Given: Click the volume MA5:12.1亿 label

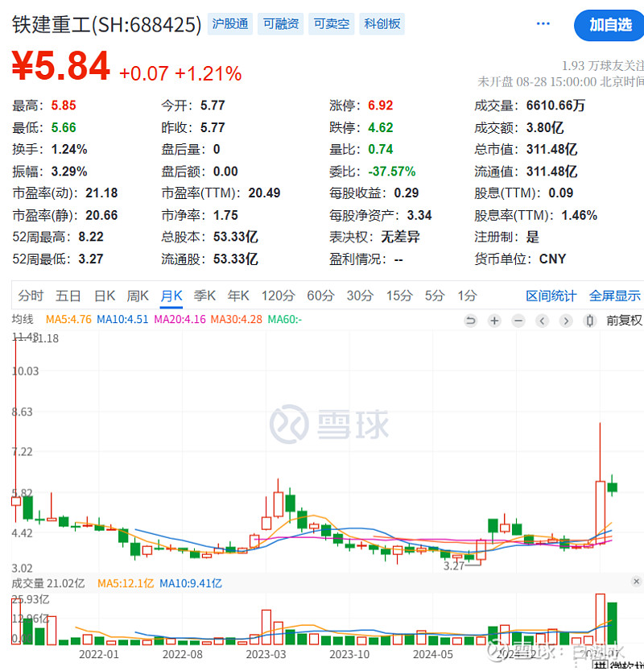Looking at the screenshot, I should point(126,583).
